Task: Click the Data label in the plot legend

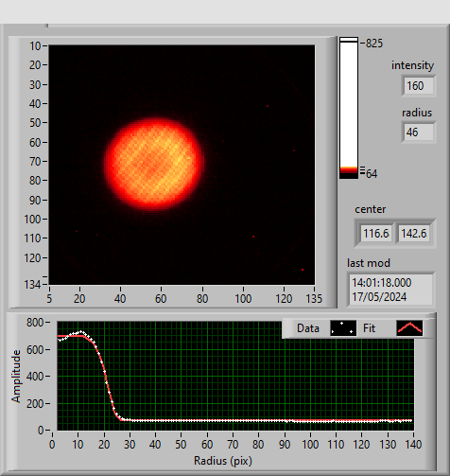Action: 308,328
